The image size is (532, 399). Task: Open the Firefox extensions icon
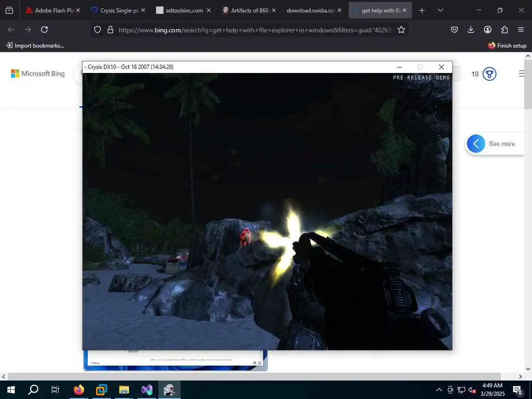(504, 30)
